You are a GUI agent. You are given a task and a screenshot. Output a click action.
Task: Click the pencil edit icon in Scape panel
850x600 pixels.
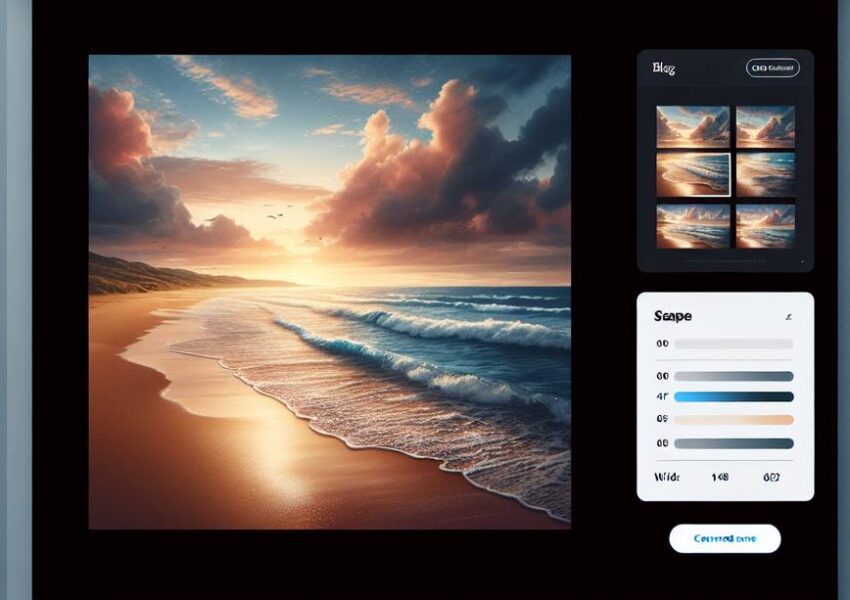click(x=789, y=317)
